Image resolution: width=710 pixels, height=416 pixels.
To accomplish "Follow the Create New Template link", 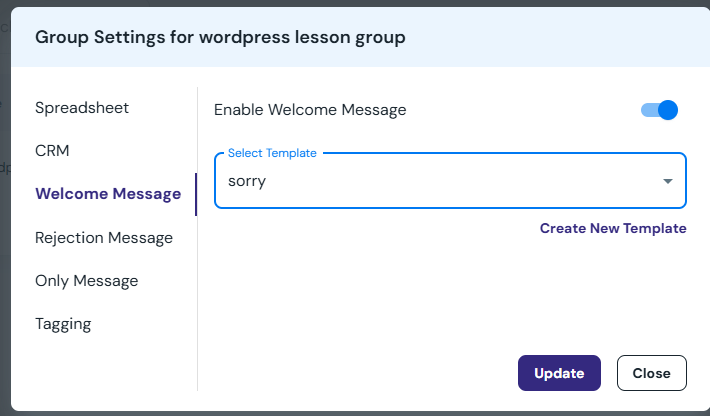I will click(613, 228).
